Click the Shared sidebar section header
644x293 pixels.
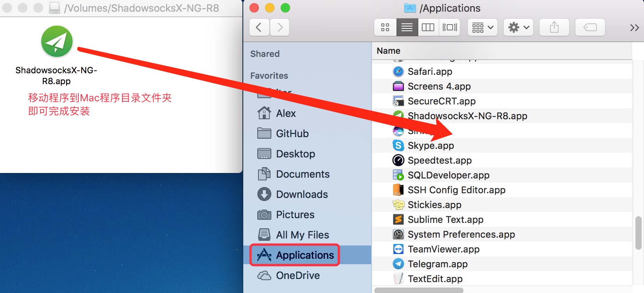click(265, 54)
